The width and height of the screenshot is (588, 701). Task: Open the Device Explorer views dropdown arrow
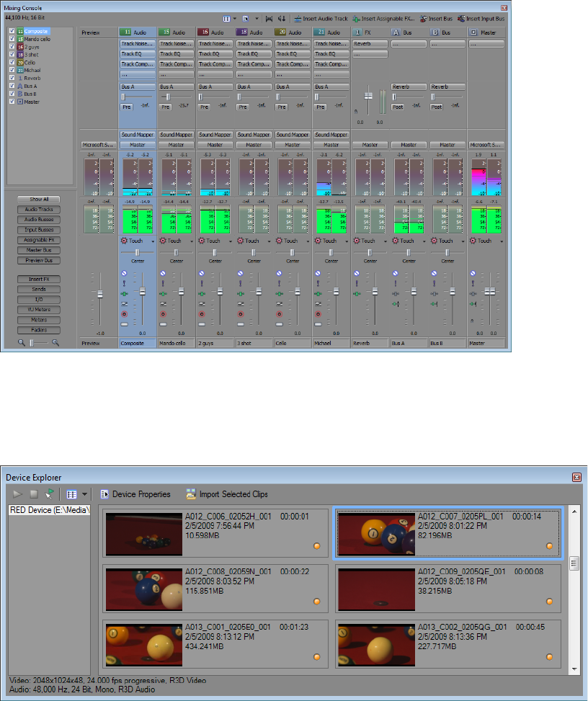[85, 495]
